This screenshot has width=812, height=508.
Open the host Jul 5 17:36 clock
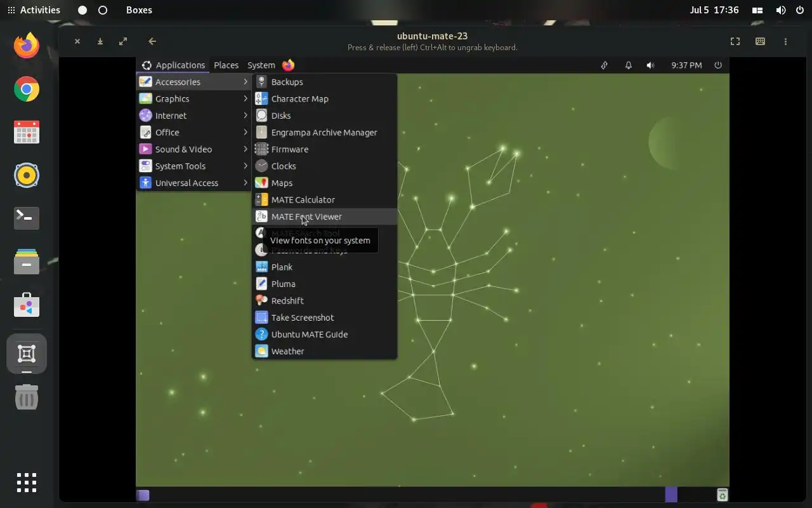[x=714, y=10]
